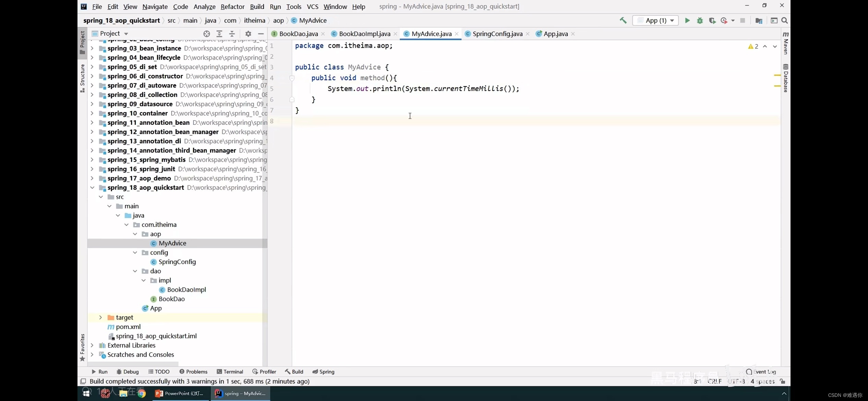Open the Problems tool window
Screen dimensions: 868x401
[193, 372]
